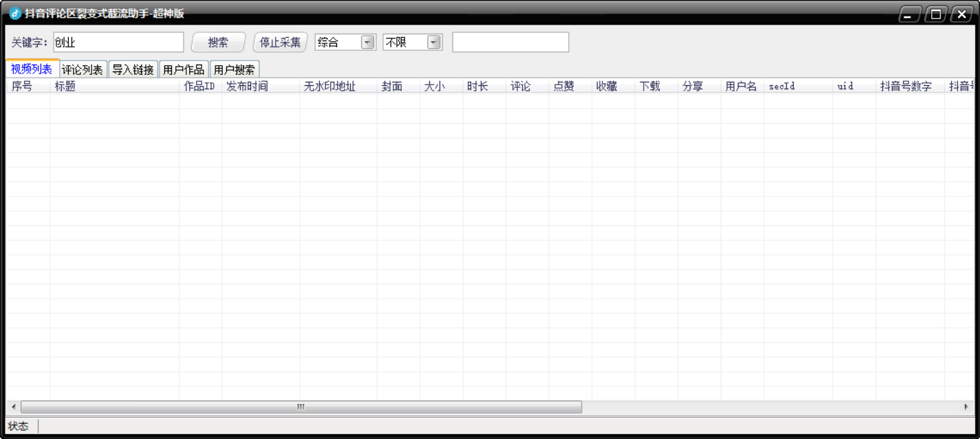Click the scrollbar right arrow
The height and width of the screenshot is (439, 980).
pyautogui.click(x=967, y=407)
